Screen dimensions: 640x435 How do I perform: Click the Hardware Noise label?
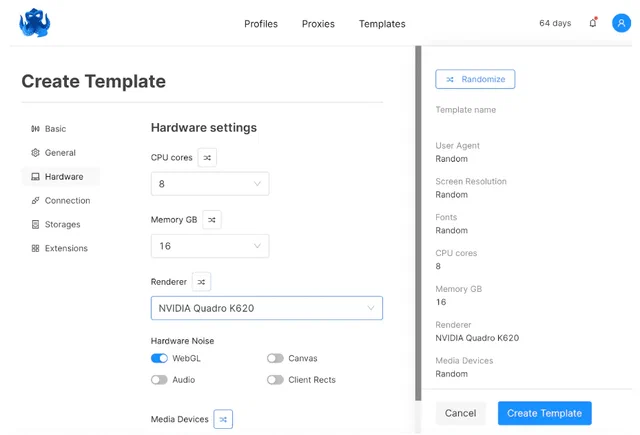click(x=182, y=341)
